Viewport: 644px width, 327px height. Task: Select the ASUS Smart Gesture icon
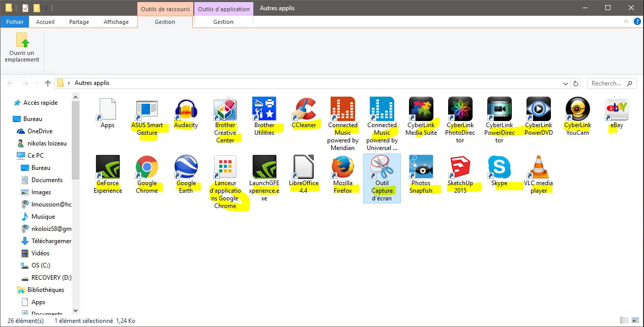coord(147,109)
